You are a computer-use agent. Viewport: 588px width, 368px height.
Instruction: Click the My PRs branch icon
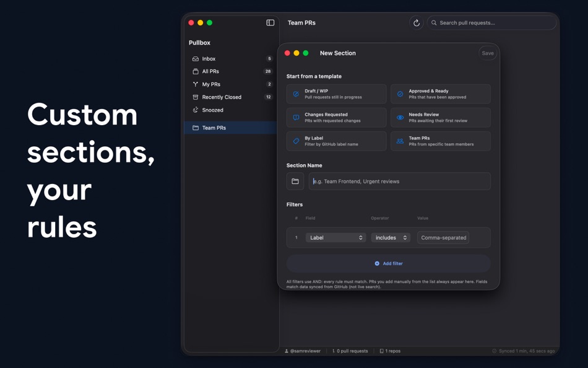click(196, 84)
